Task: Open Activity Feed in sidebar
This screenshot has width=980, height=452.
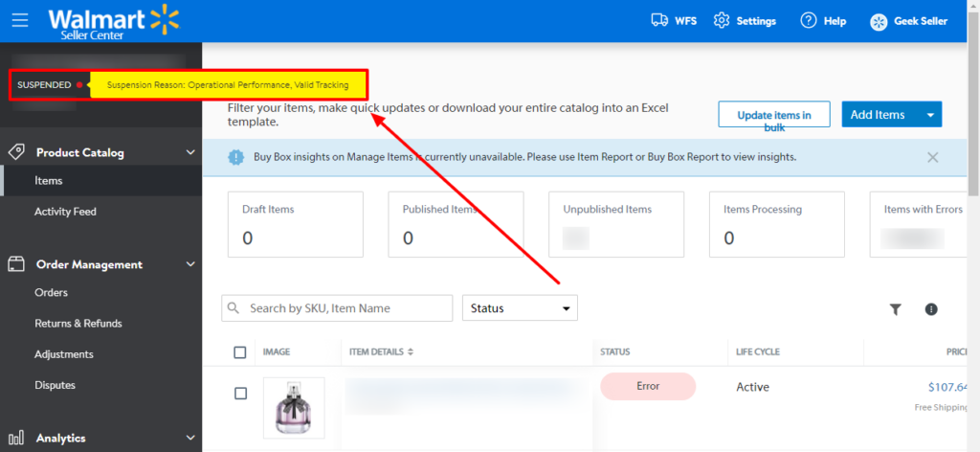Action: pos(66,212)
